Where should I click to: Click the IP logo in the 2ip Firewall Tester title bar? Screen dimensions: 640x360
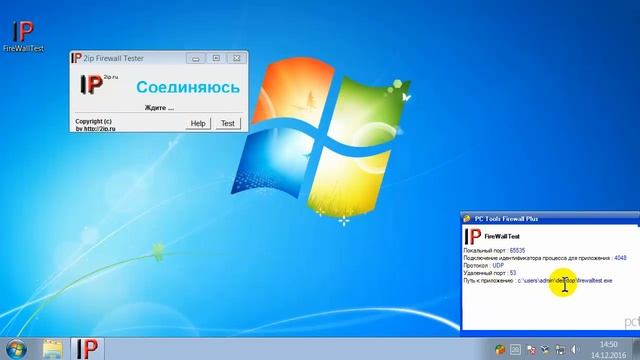tap(76, 58)
